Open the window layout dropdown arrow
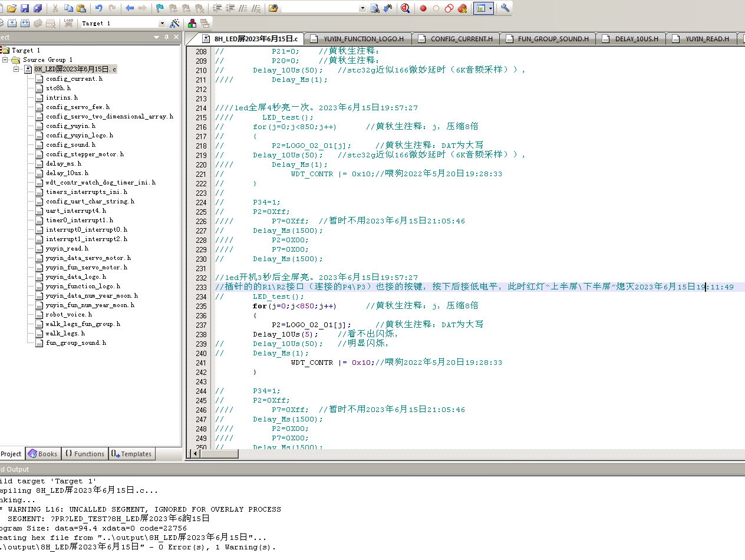 coord(491,8)
